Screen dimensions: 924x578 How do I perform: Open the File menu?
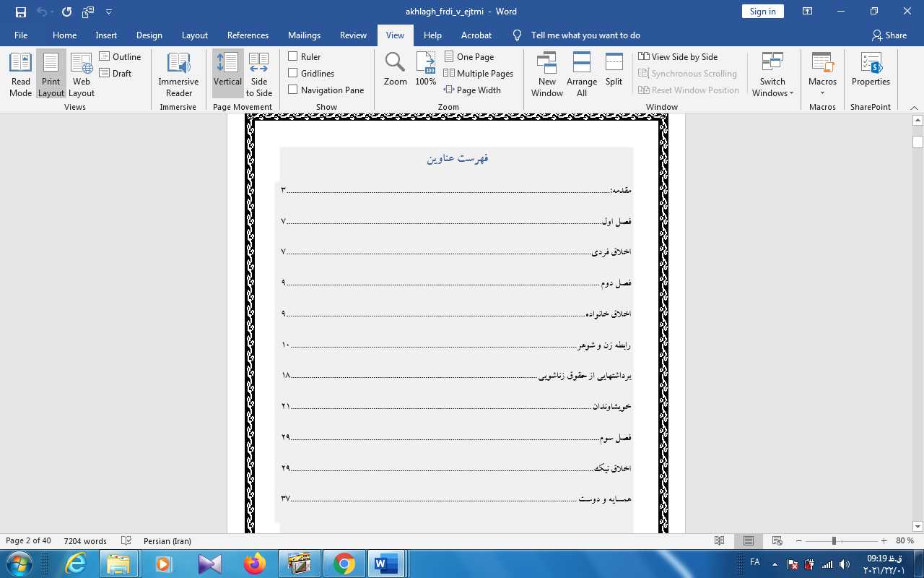(x=21, y=35)
